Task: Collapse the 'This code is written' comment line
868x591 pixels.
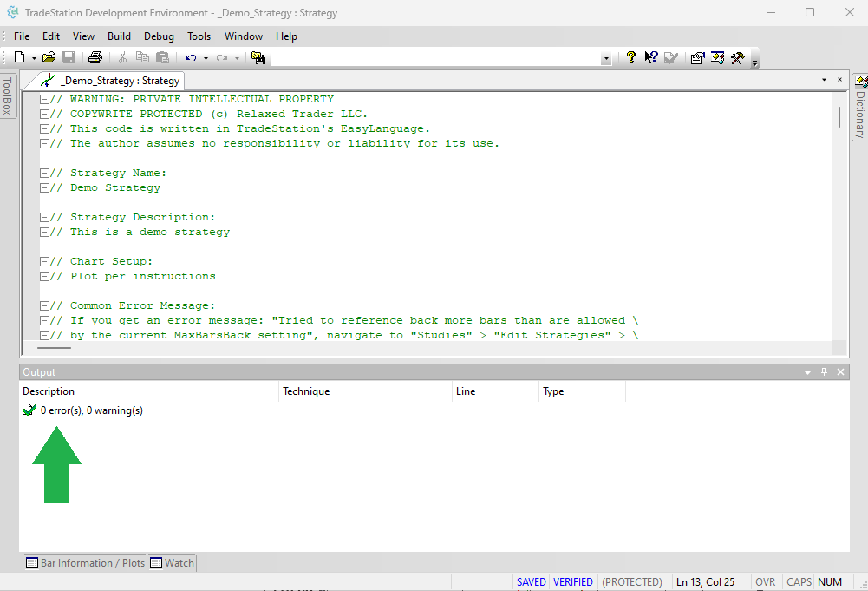Action: pyautogui.click(x=44, y=128)
